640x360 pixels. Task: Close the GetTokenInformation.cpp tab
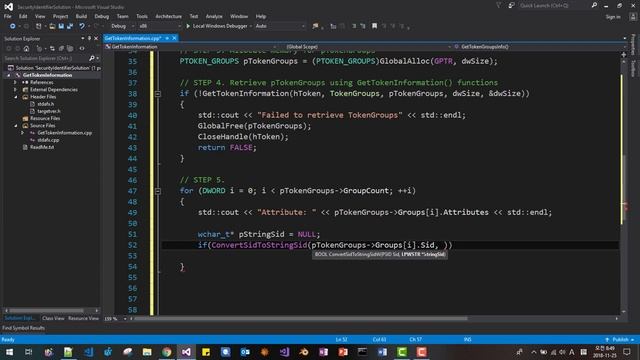click(x=174, y=38)
